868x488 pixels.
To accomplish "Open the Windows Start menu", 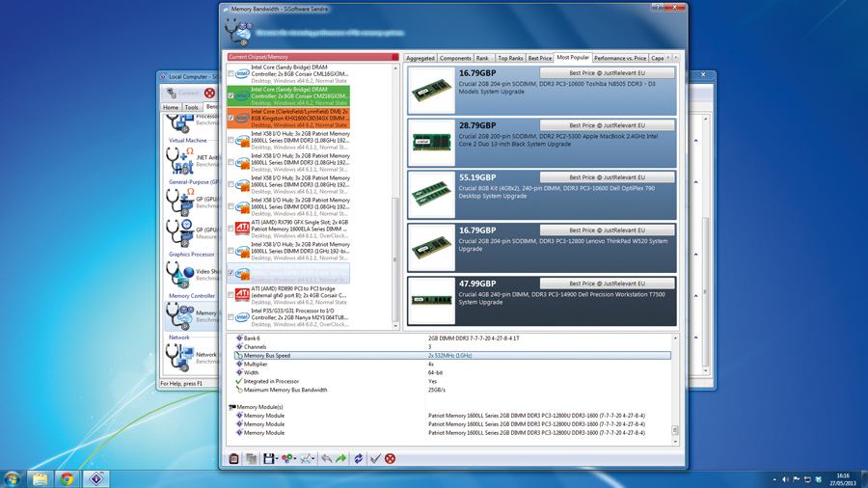I will [12, 478].
